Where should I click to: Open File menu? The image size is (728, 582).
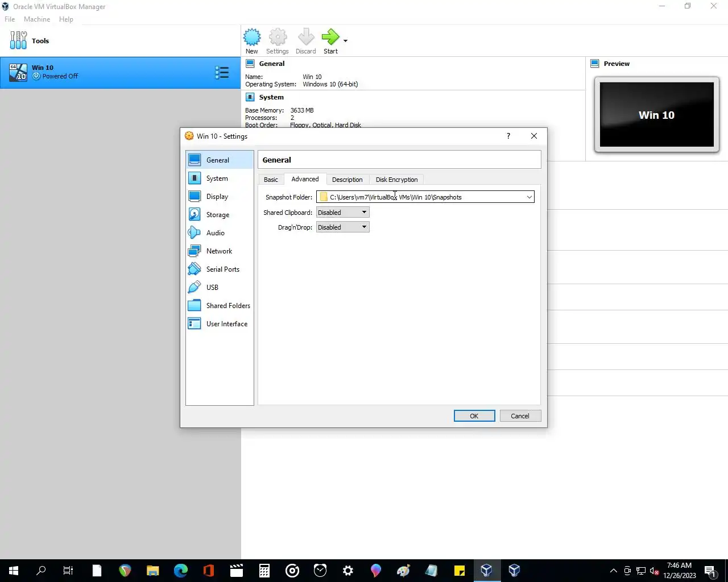tap(10, 19)
